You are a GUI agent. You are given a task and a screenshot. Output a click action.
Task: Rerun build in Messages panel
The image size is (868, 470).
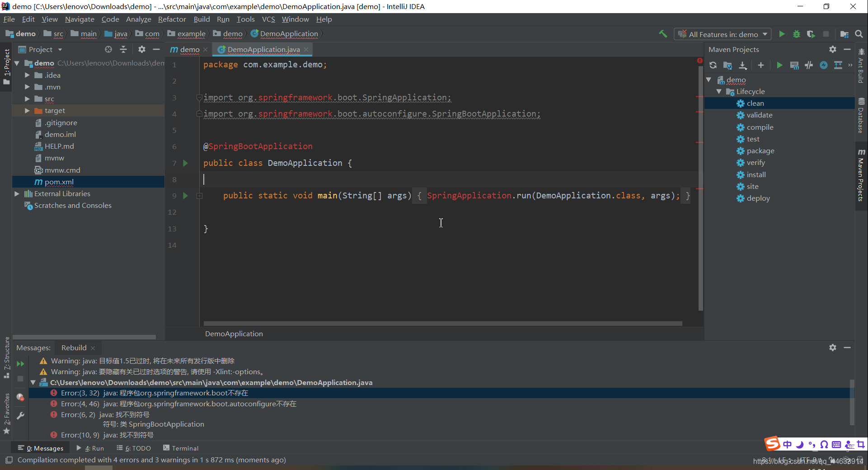pos(20,364)
